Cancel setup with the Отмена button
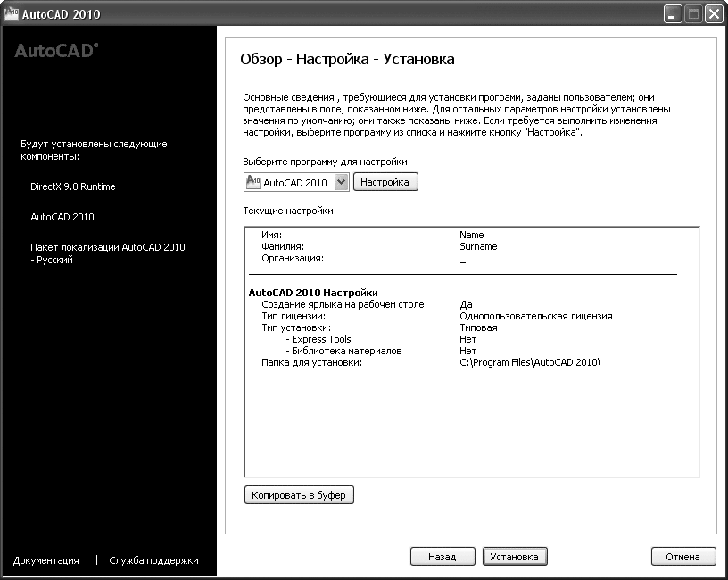 pos(682,556)
